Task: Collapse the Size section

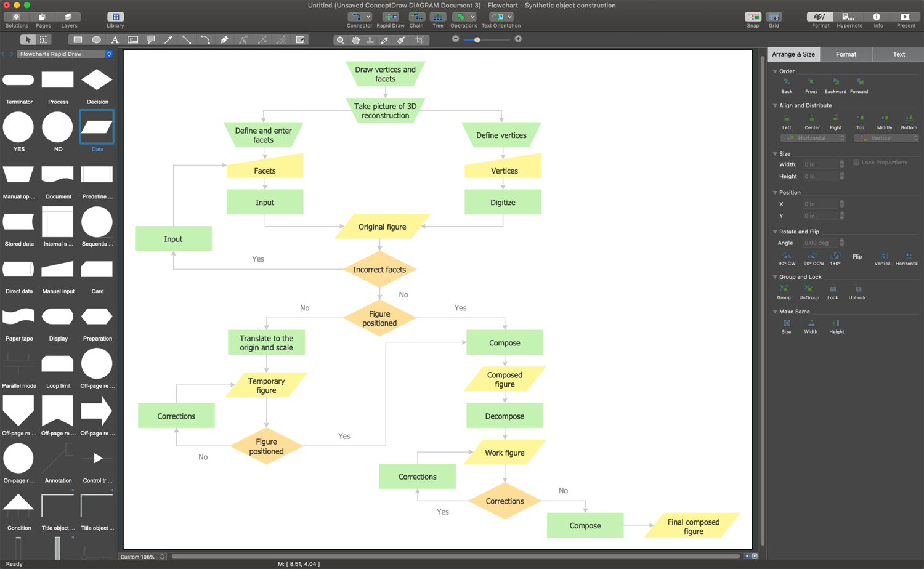Action: point(775,153)
